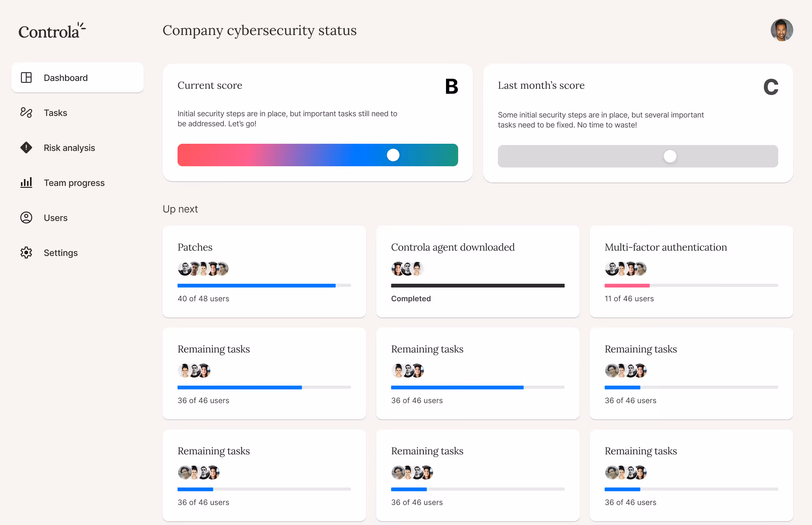Click last month's score slider handle
Viewport: 812px width, 525px height.
pos(670,156)
